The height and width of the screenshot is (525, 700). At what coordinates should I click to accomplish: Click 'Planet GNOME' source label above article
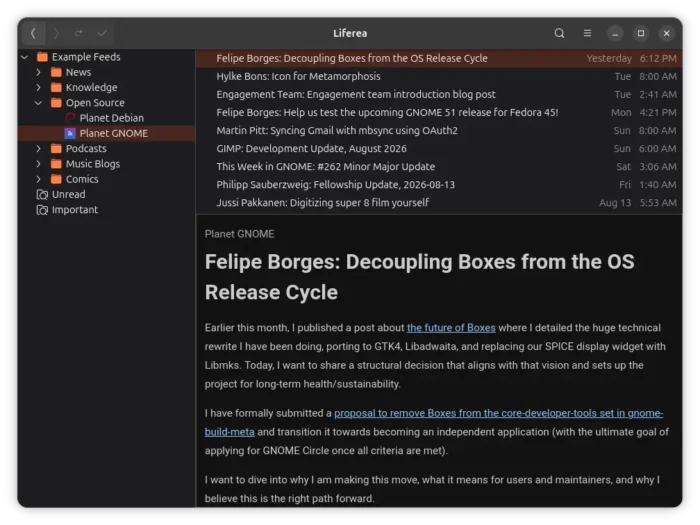pyautogui.click(x=239, y=234)
